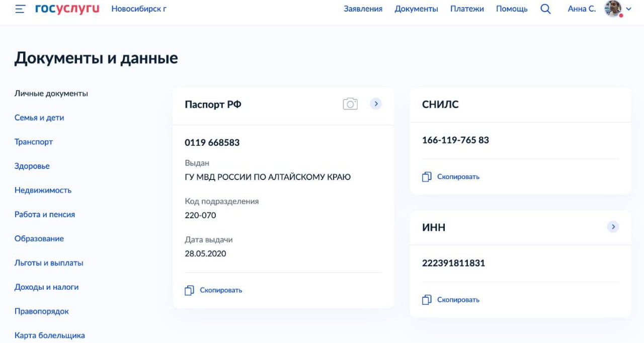Open ИНН details chevron
Image resolution: width=644 pixels, height=343 pixels.
pos(613,227)
